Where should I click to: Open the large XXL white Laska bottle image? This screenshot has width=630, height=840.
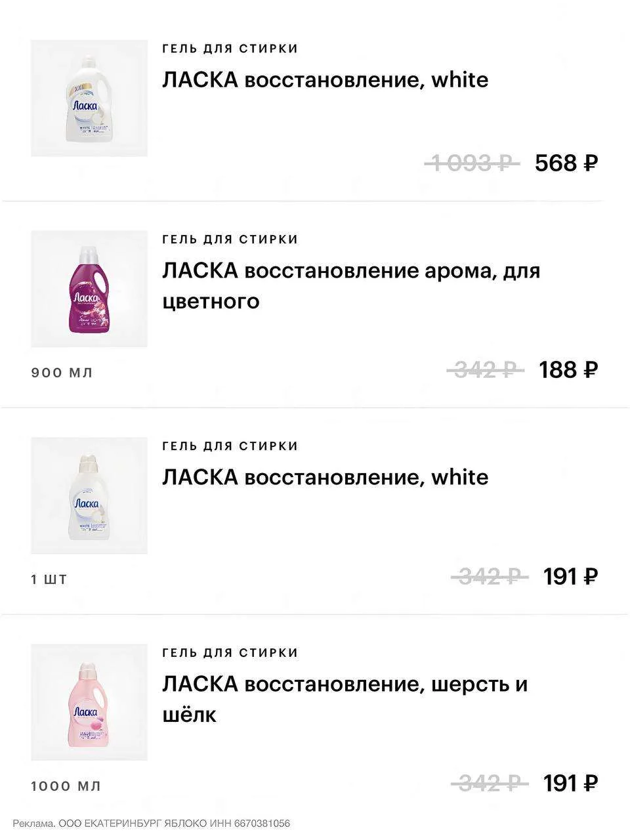coord(89,98)
